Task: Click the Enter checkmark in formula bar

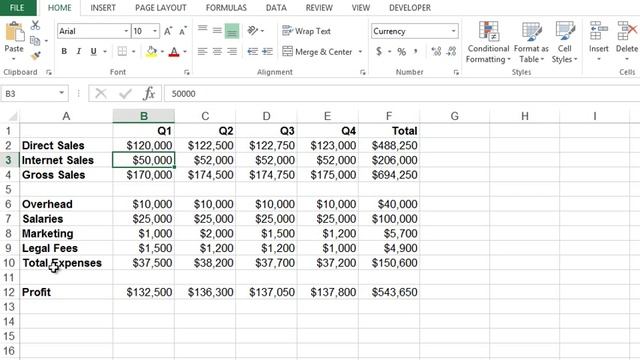Action: (125, 93)
